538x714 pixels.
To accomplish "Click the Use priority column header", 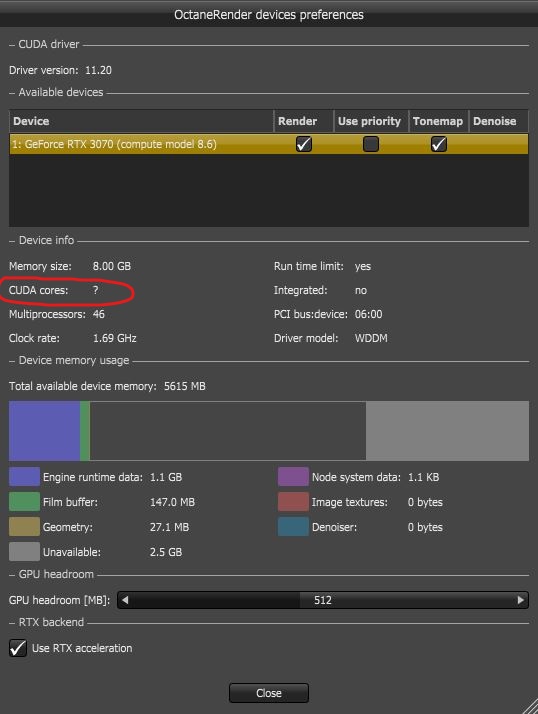I will pos(371,121).
